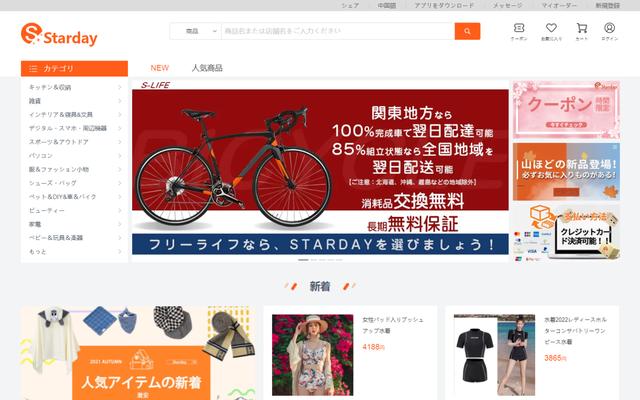This screenshot has width=640, height=400.
Task: Click the orange search magnifier button
Action: [467, 31]
